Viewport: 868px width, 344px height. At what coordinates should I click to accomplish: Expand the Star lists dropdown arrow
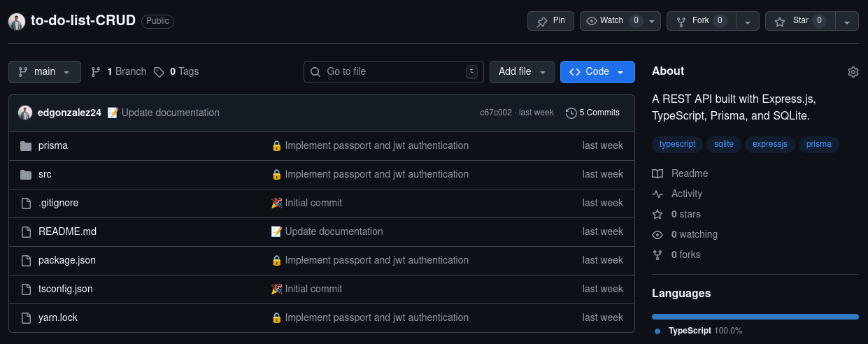tap(847, 21)
